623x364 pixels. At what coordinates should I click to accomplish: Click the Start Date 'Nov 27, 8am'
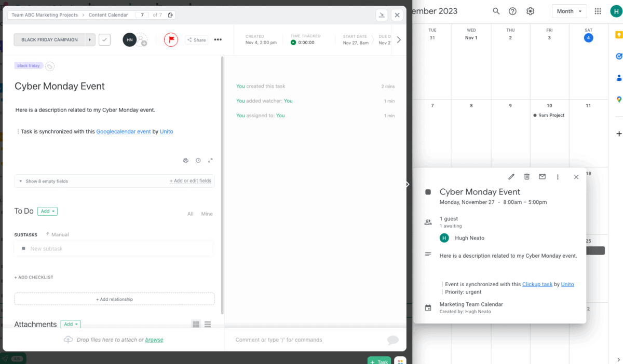tap(356, 43)
